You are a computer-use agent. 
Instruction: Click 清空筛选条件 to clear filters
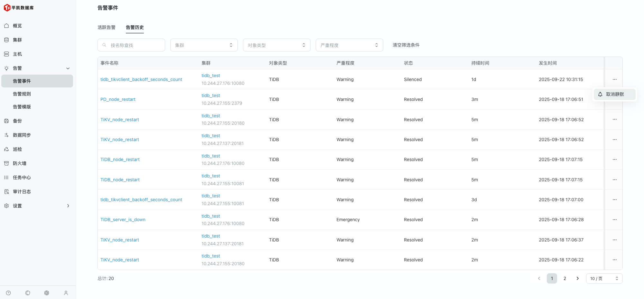[406, 45]
